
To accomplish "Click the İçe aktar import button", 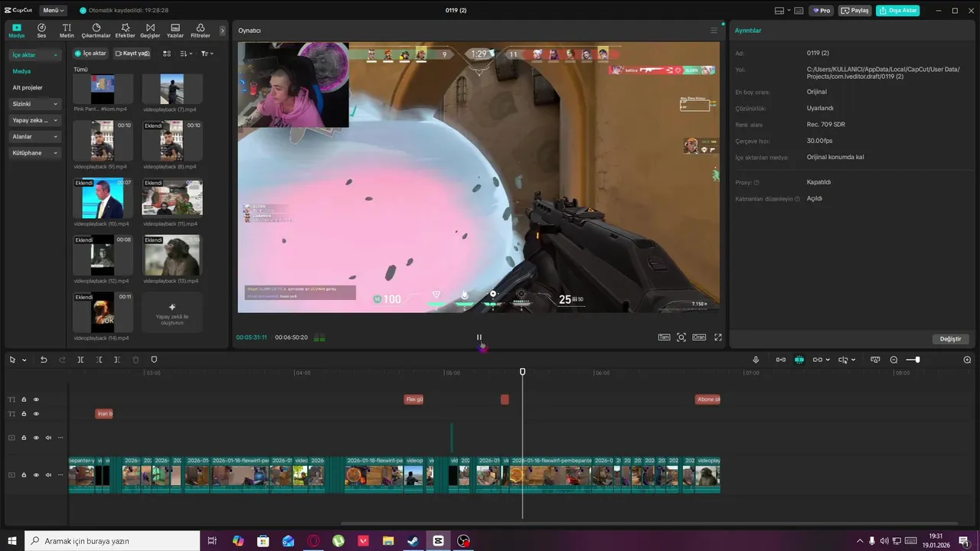I will (90, 54).
